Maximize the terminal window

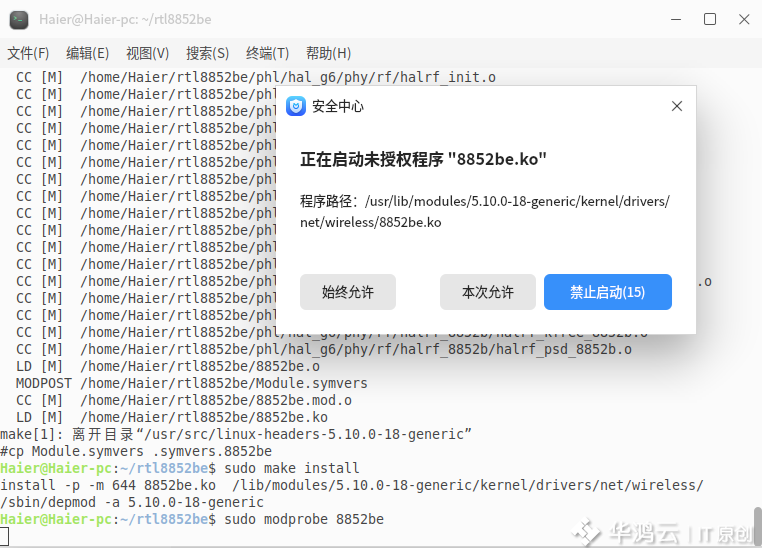tap(710, 19)
